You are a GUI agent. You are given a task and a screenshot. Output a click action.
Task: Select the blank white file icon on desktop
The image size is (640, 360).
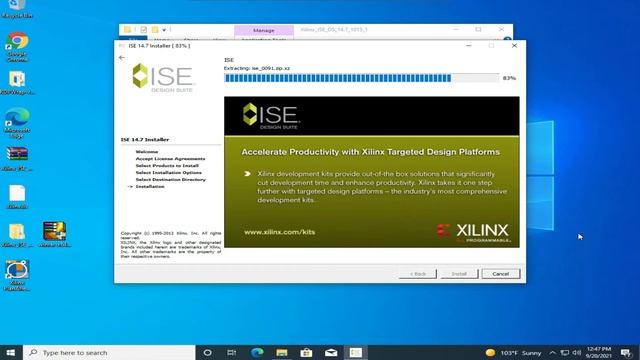(x=17, y=197)
